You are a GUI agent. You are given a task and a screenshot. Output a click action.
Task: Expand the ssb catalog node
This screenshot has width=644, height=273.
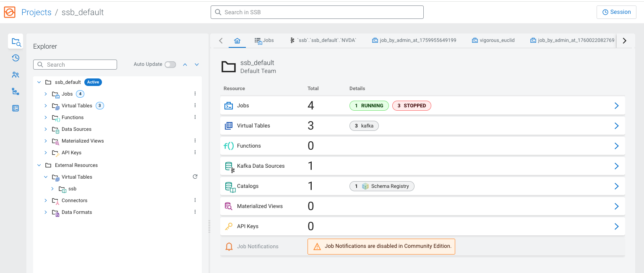click(x=52, y=189)
